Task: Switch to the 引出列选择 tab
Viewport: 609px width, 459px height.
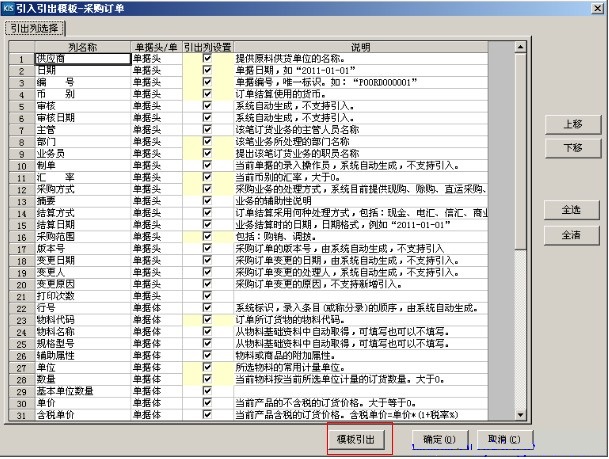Action: pos(33,28)
